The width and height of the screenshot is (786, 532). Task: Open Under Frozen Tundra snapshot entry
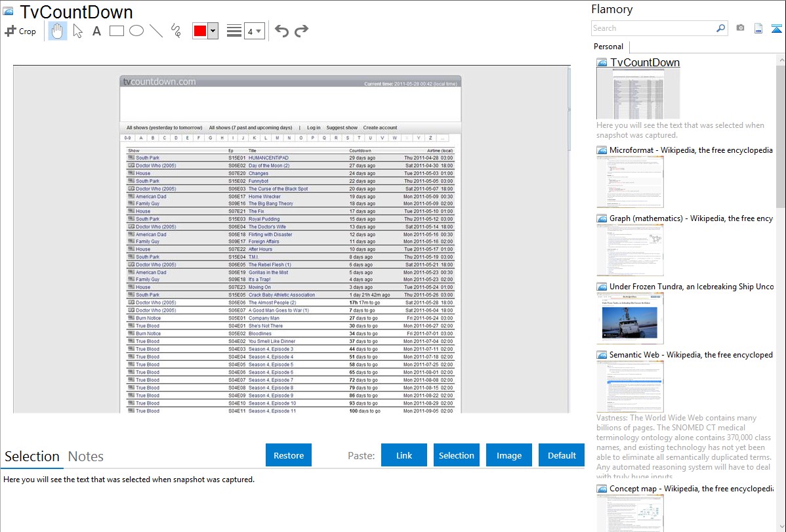click(692, 286)
